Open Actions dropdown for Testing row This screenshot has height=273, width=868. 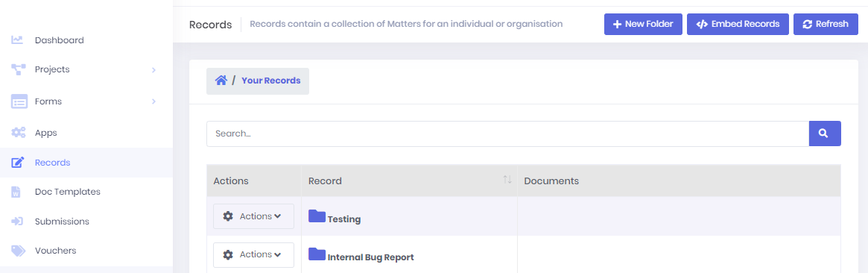[x=253, y=216]
